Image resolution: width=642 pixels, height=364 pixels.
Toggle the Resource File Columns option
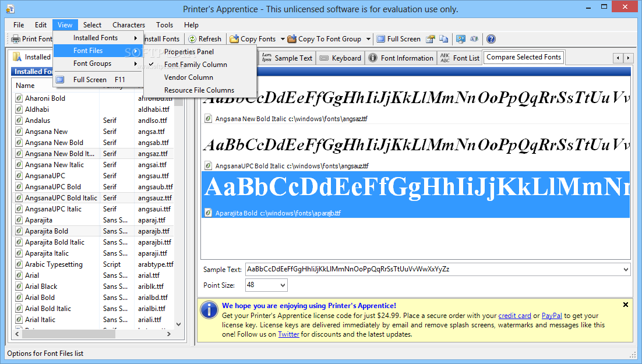point(199,90)
